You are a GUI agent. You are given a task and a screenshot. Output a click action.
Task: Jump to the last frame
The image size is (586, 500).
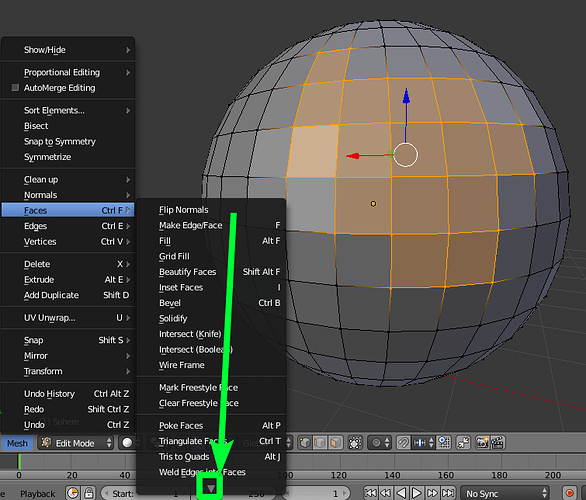[x=448, y=493]
